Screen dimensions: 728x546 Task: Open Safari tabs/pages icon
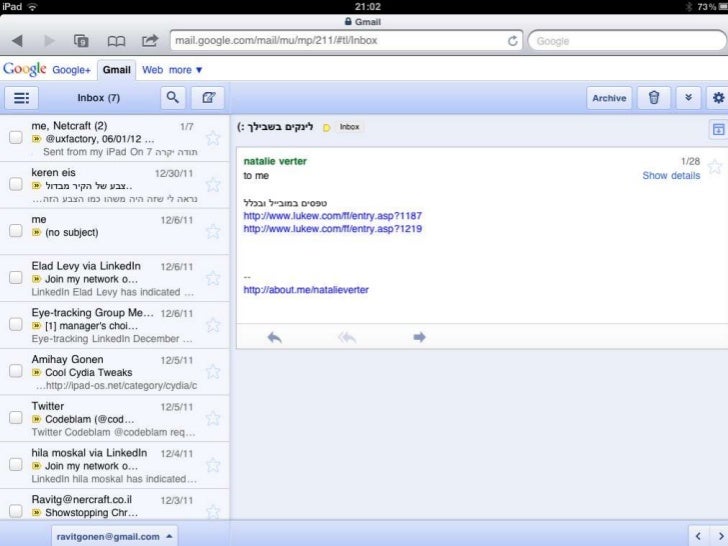click(x=81, y=41)
